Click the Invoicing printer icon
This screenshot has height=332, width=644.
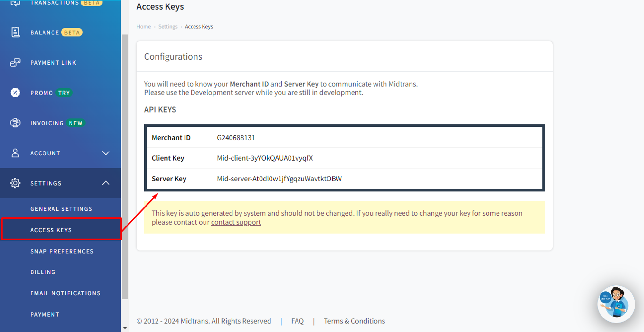[15, 123]
